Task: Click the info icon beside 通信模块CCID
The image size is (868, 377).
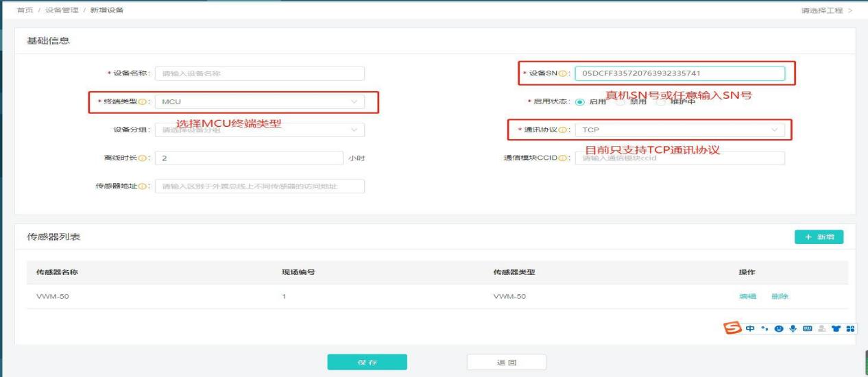Action: click(566, 158)
